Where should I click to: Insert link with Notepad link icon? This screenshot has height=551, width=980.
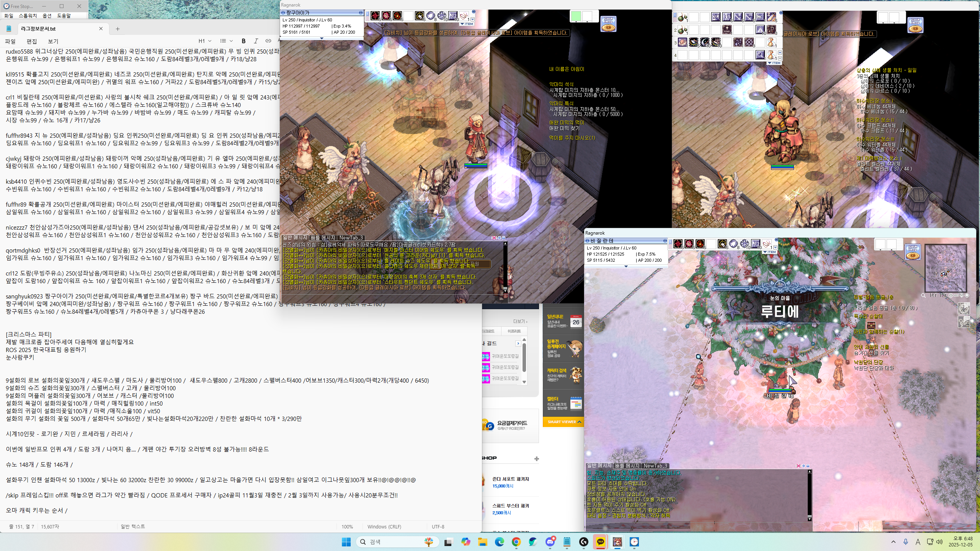(x=268, y=41)
